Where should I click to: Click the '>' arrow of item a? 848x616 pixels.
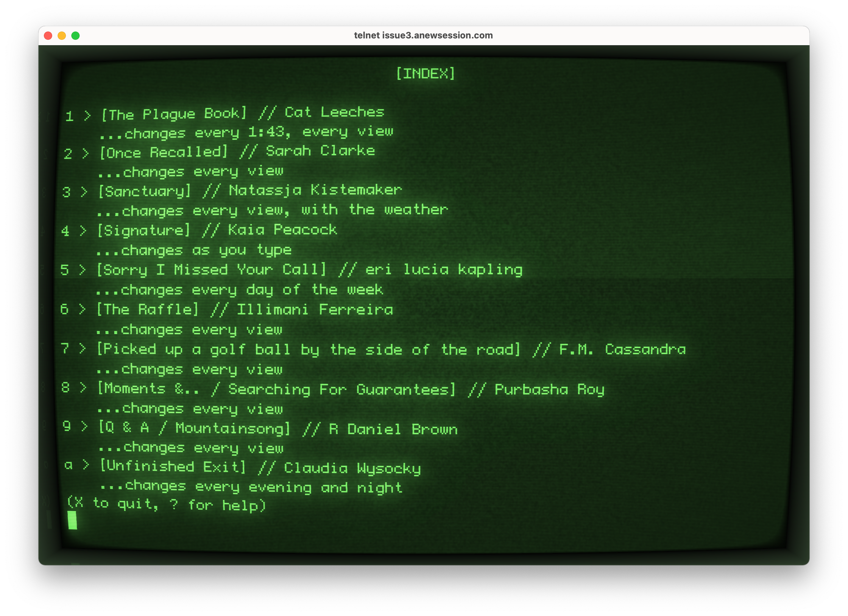(x=86, y=465)
